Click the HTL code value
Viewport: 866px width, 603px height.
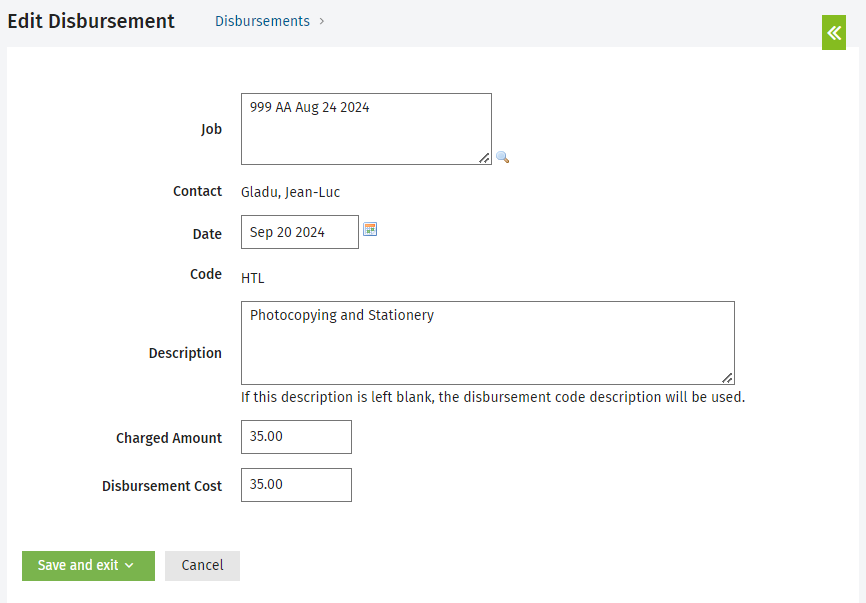coord(252,278)
